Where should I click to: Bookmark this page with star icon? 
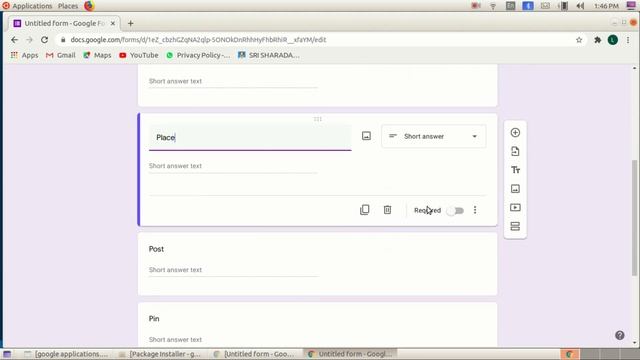click(x=579, y=40)
